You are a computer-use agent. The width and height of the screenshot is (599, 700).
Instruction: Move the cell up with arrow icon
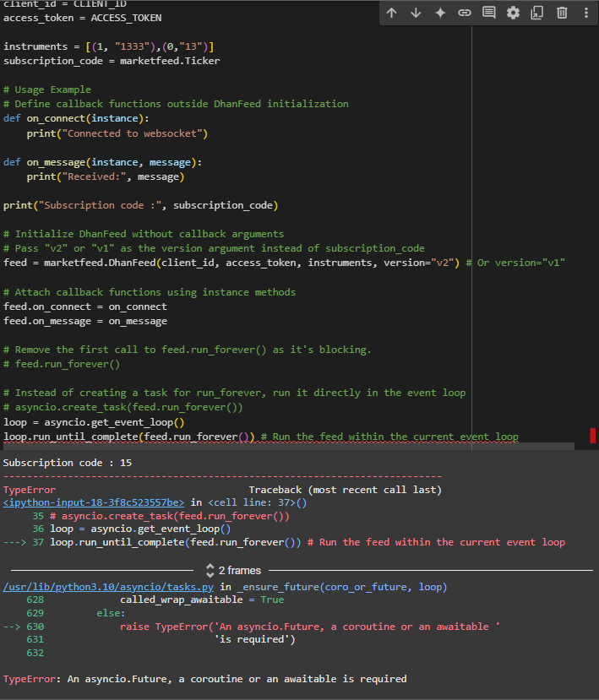[391, 13]
